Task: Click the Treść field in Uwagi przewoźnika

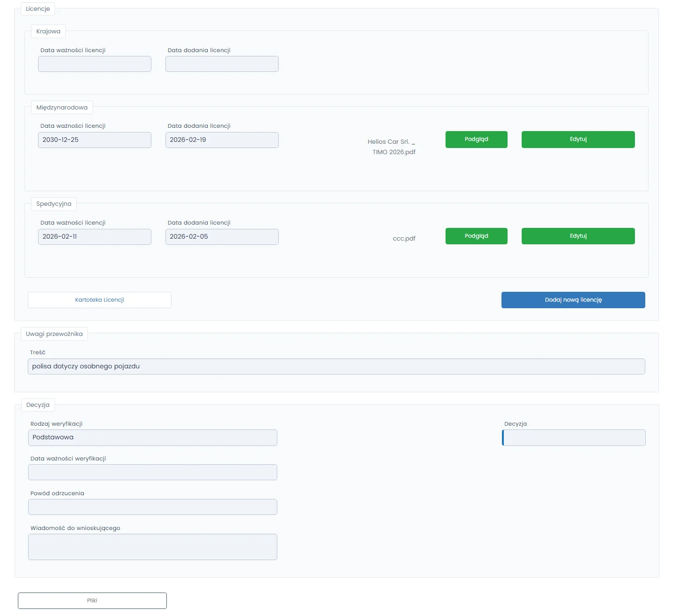Action: [336, 367]
